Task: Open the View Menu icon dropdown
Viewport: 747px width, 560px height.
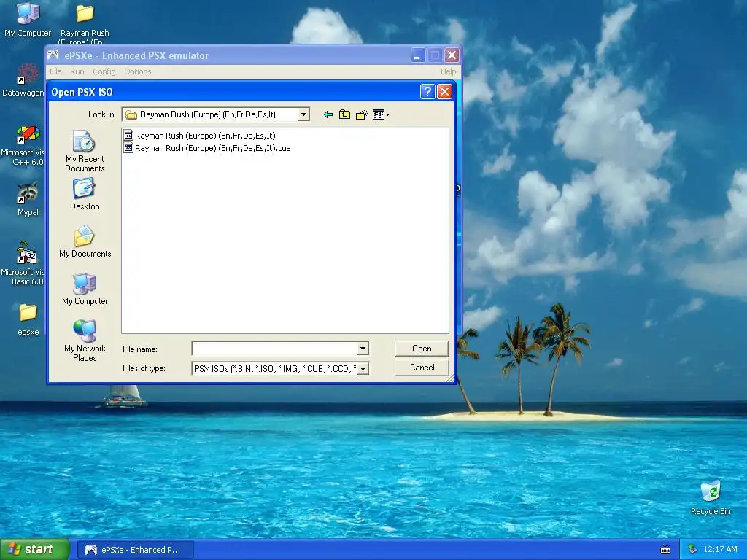Action: 381,114
